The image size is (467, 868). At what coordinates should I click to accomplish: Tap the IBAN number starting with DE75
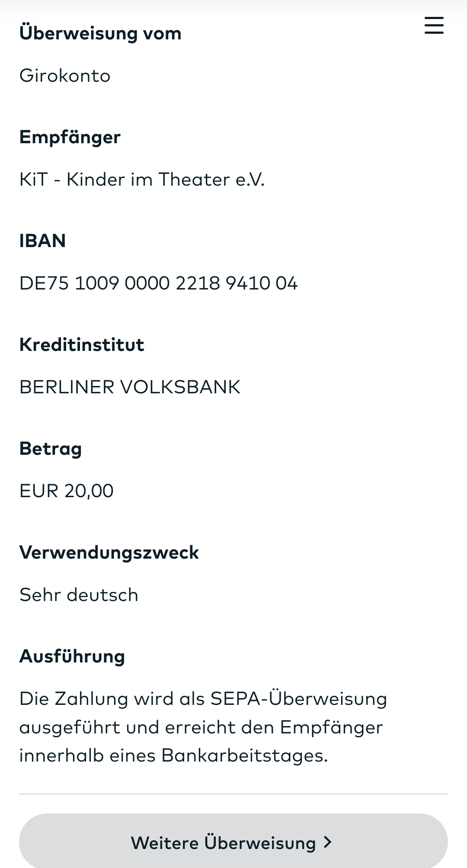(158, 283)
